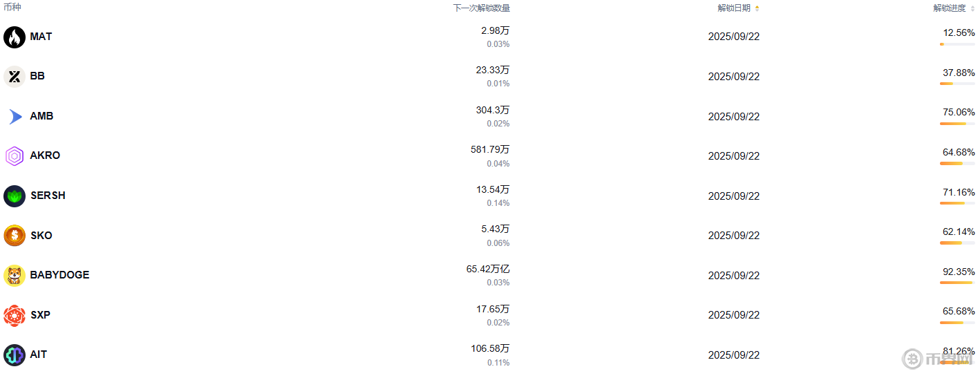The width and height of the screenshot is (980, 378).
Task: Open the AKRO token name link
Action: coord(45,155)
